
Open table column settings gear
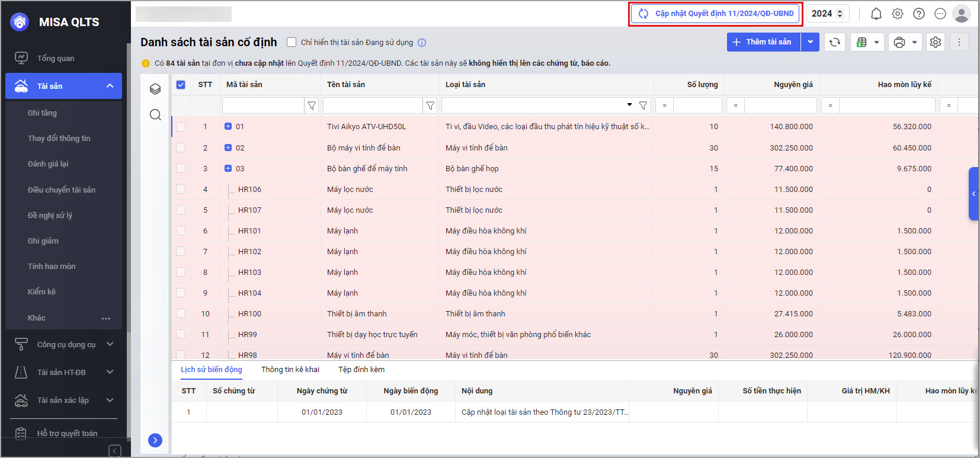[x=936, y=42]
